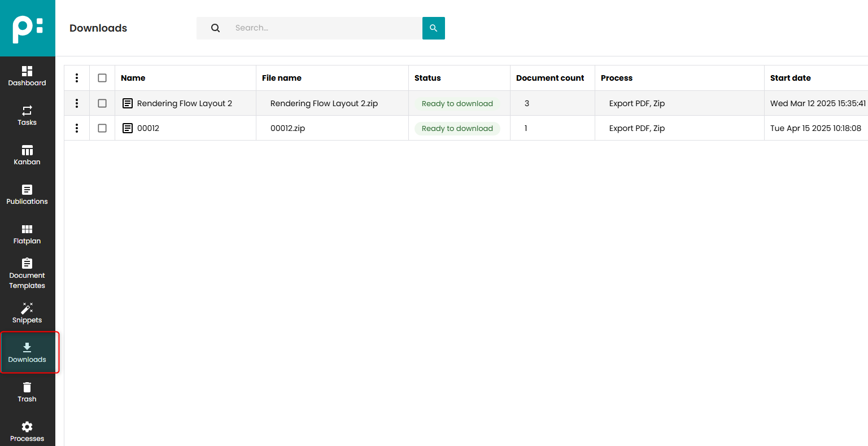This screenshot has width=868, height=446.
Task: Check the select-all checkbox in header
Action: 102,77
